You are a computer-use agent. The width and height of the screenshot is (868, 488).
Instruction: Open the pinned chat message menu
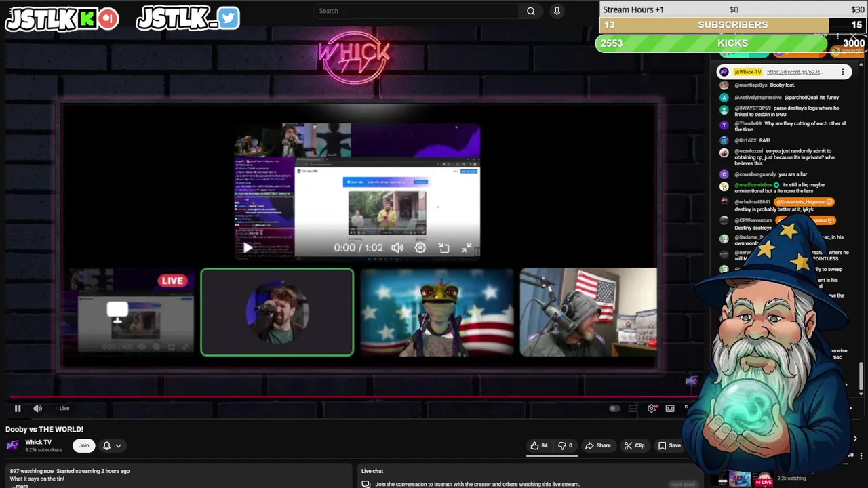click(x=843, y=72)
